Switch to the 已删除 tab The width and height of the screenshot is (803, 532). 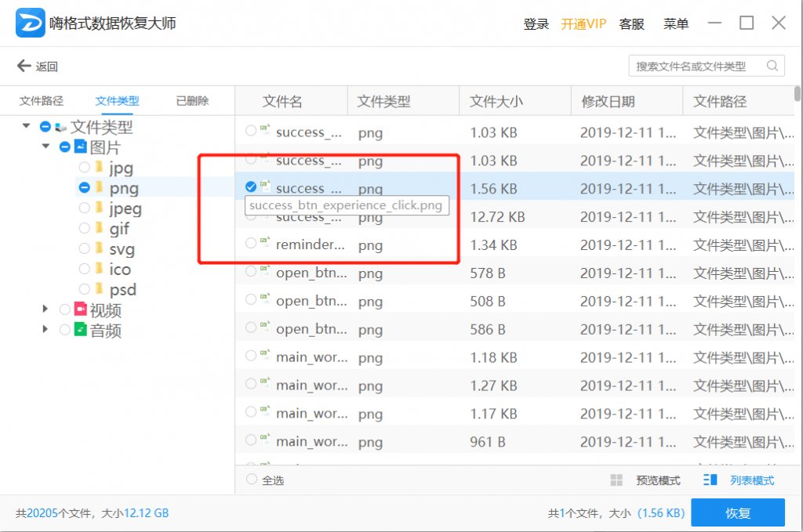[x=191, y=100]
